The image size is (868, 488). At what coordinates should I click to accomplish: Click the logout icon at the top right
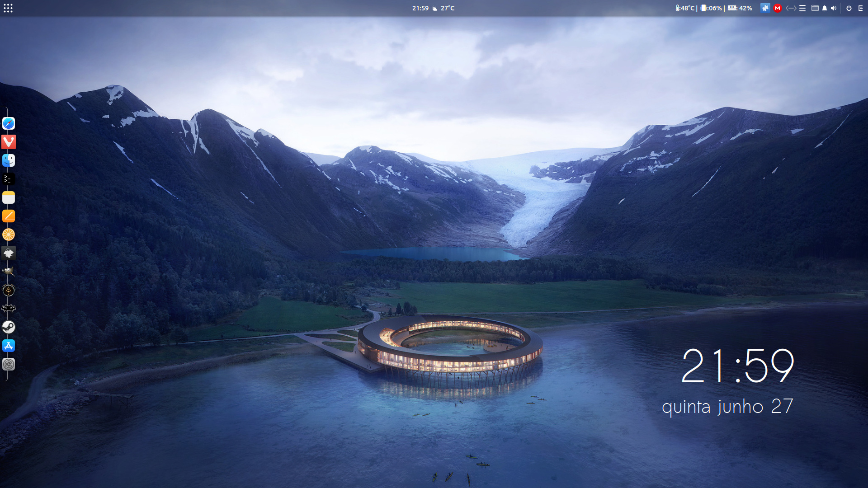pyautogui.click(x=861, y=8)
